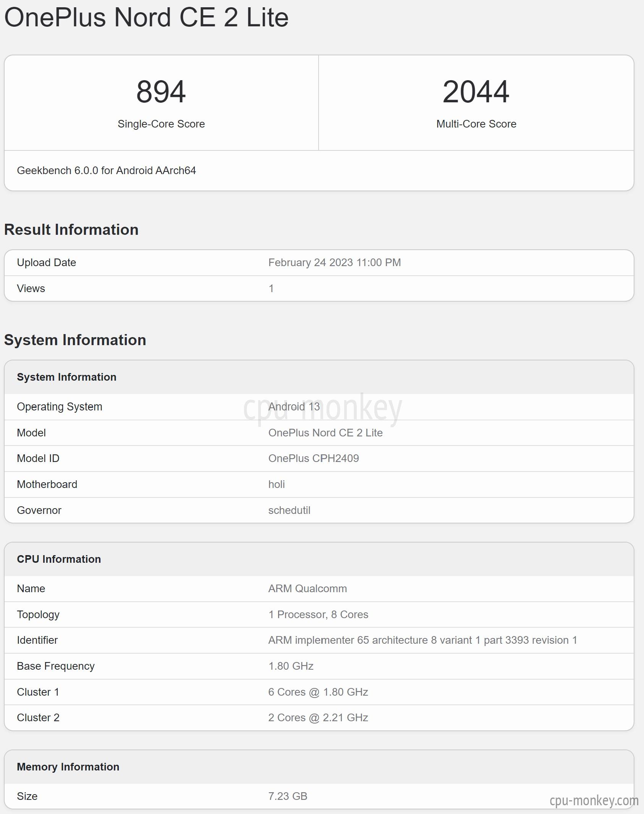Click the Base Frequency row label
644x814 pixels.
click(56, 666)
